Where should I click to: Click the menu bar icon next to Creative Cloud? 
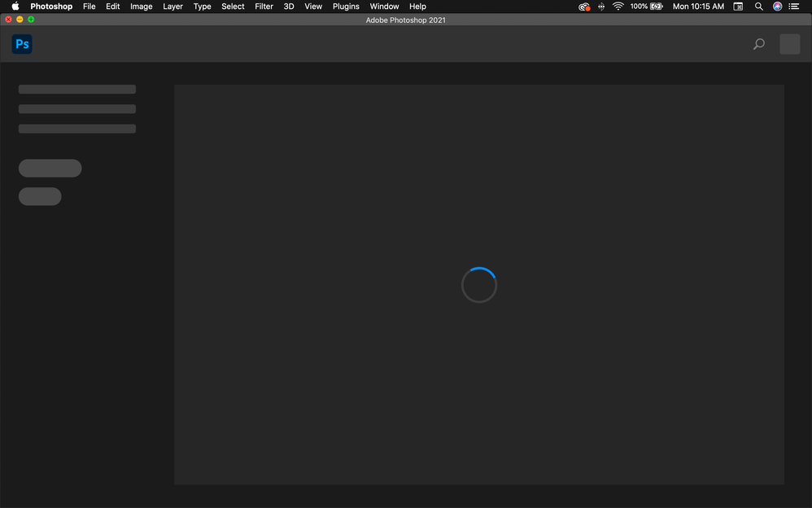tap(601, 7)
